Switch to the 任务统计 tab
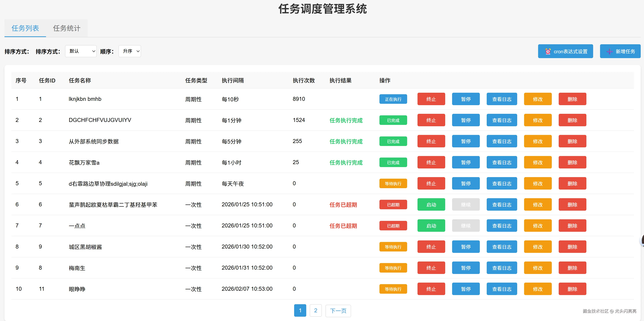This screenshot has height=321, width=644. pyautogui.click(x=66, y=28)
